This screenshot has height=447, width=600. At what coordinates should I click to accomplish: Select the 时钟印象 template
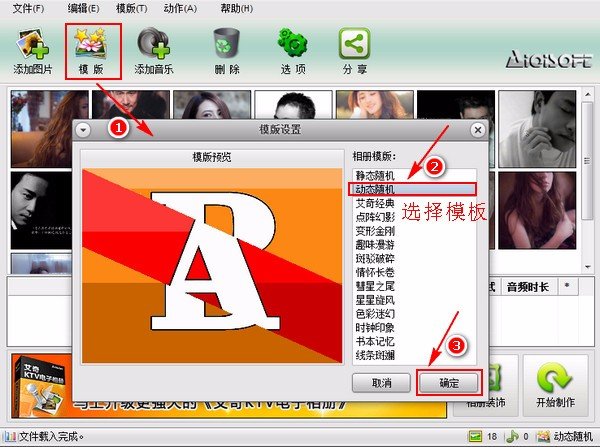click(414, 327)
